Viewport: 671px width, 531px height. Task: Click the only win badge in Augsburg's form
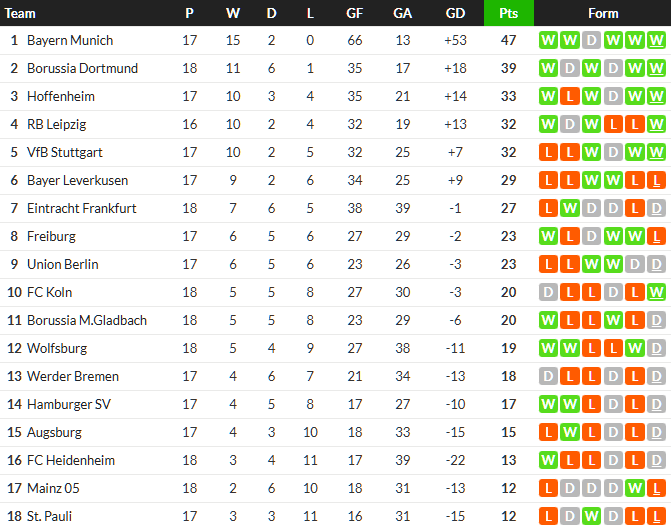click(x=569, y=433)
